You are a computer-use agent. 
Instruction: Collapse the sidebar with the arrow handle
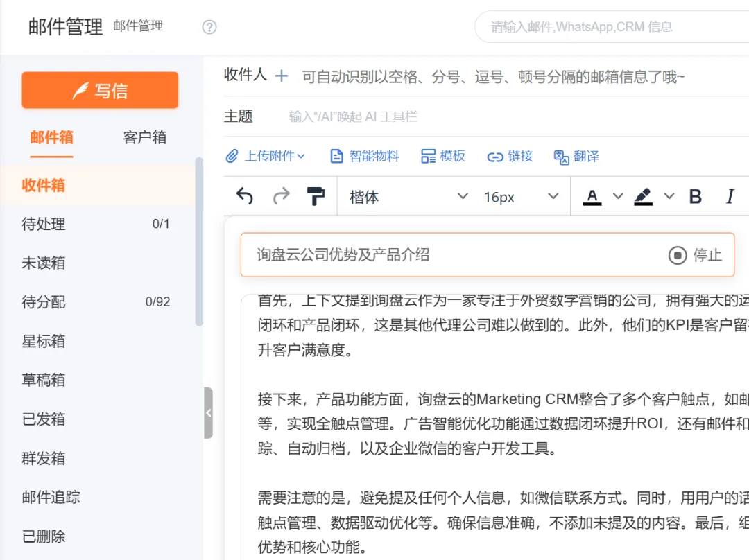tap(208, 413)
